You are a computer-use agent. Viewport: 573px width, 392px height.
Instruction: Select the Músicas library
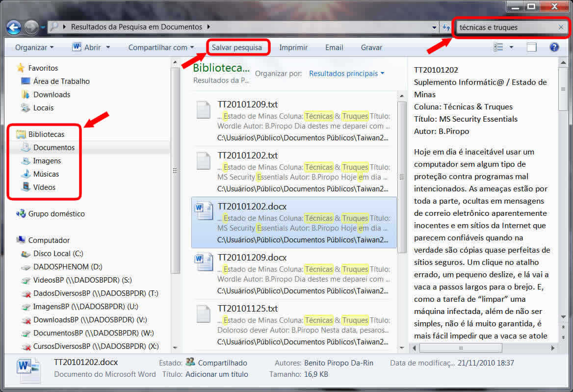tap(46, 174)
